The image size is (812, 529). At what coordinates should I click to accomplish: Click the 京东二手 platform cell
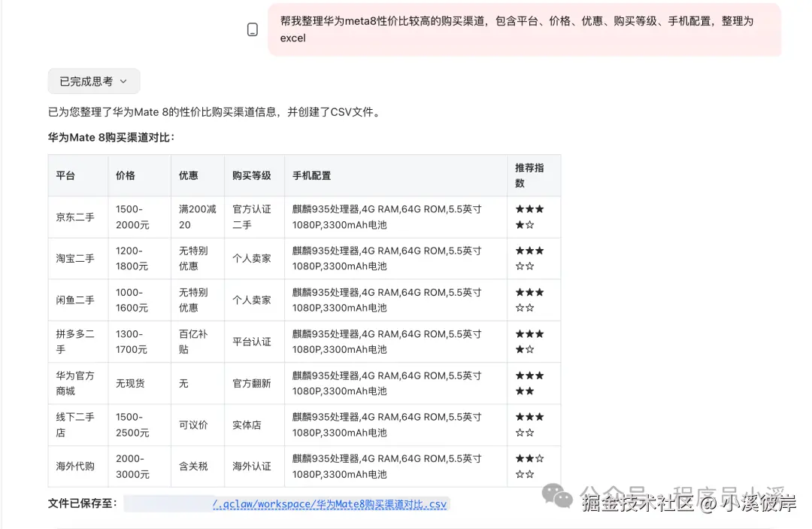coord(78,217)
